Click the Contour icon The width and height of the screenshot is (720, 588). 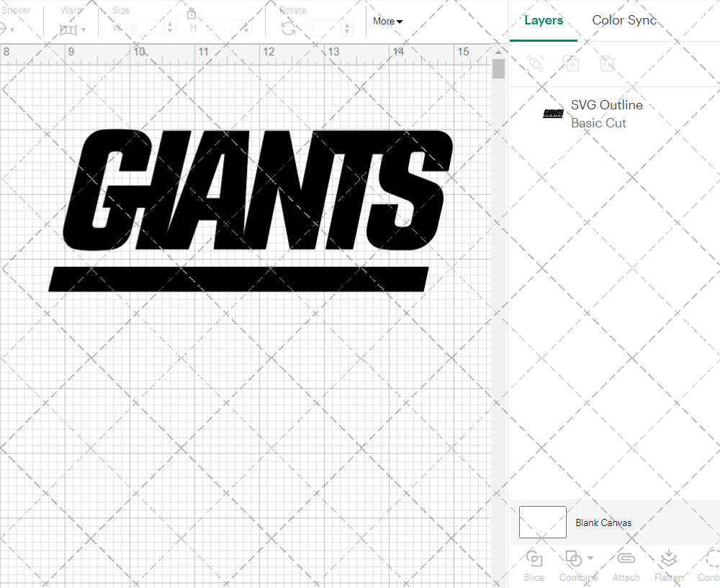point(711,559)
